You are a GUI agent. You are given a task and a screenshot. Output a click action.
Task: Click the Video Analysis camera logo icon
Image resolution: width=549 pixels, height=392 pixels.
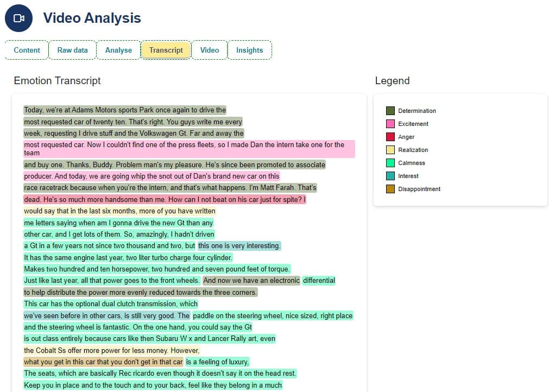click(18, 18)
